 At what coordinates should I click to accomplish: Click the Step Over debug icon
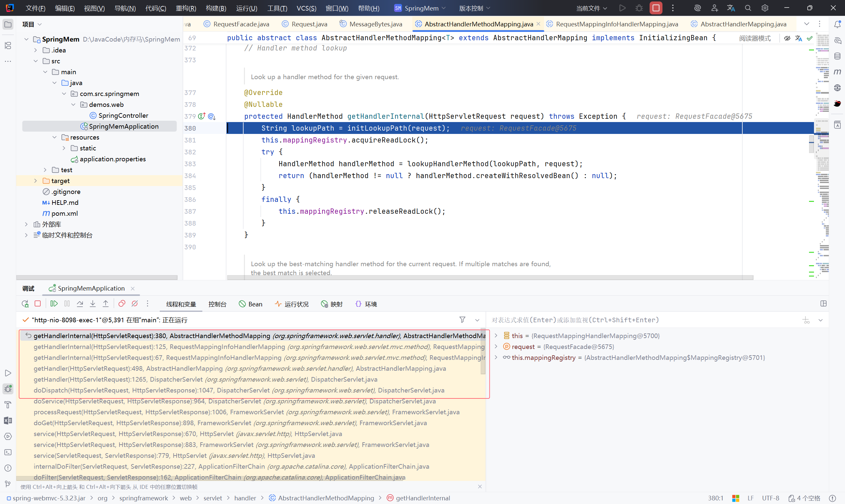tap(80, 304)
